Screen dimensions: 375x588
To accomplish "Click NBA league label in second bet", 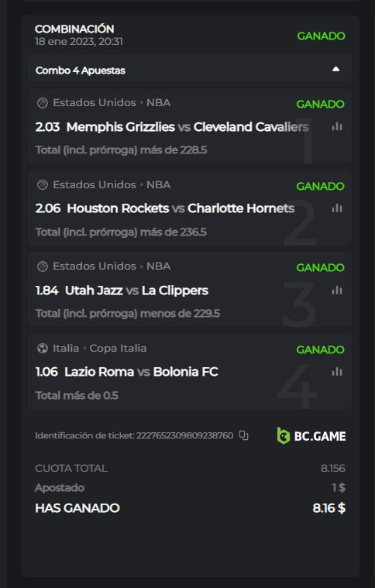I will pyautogui.click(x=158, y=185).
